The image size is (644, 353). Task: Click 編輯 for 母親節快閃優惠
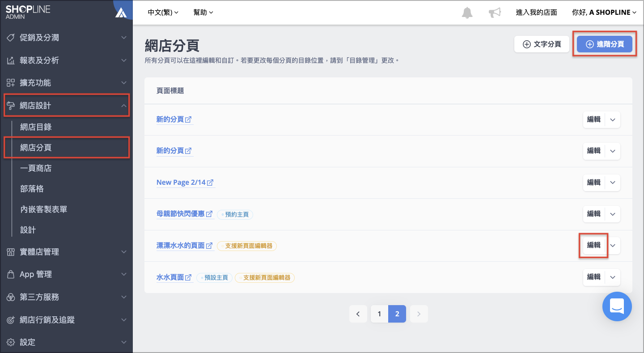594,214
